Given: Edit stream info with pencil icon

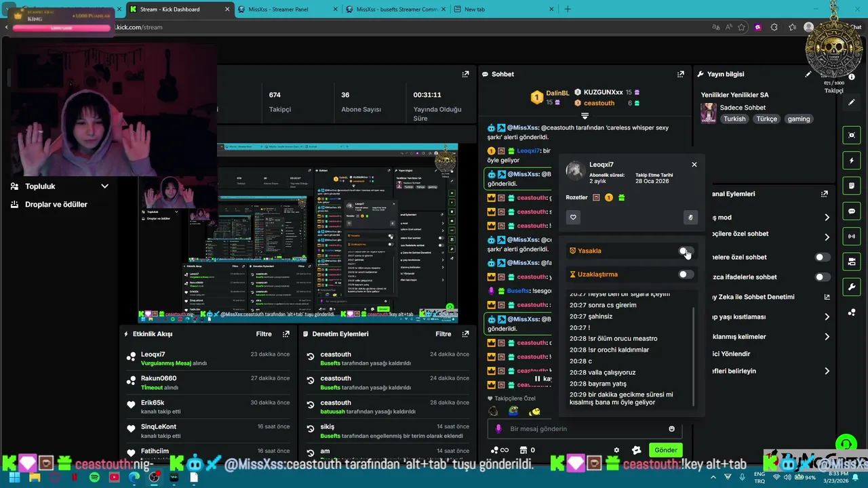Looking at the screenshot, I should coord(808,74).
